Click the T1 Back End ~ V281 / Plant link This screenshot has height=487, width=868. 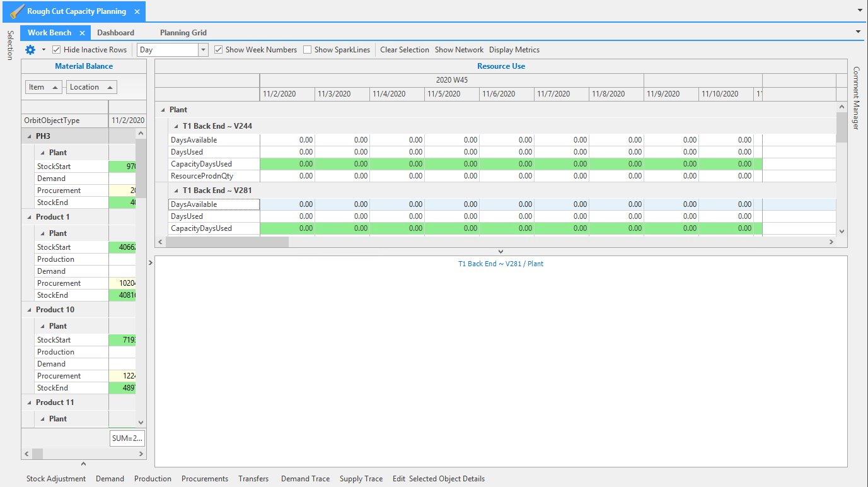coord(501,264)
